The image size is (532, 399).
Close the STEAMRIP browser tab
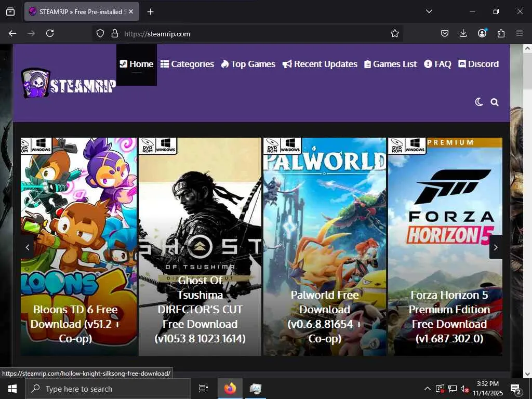[x=131, y=11]
